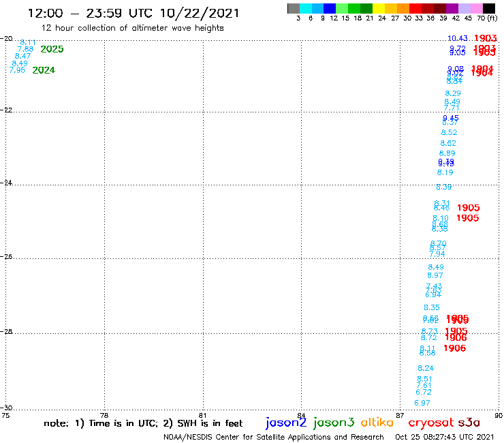Click the wave height value 8.51
The image size is (504, 443).
[x=424, y=379]
